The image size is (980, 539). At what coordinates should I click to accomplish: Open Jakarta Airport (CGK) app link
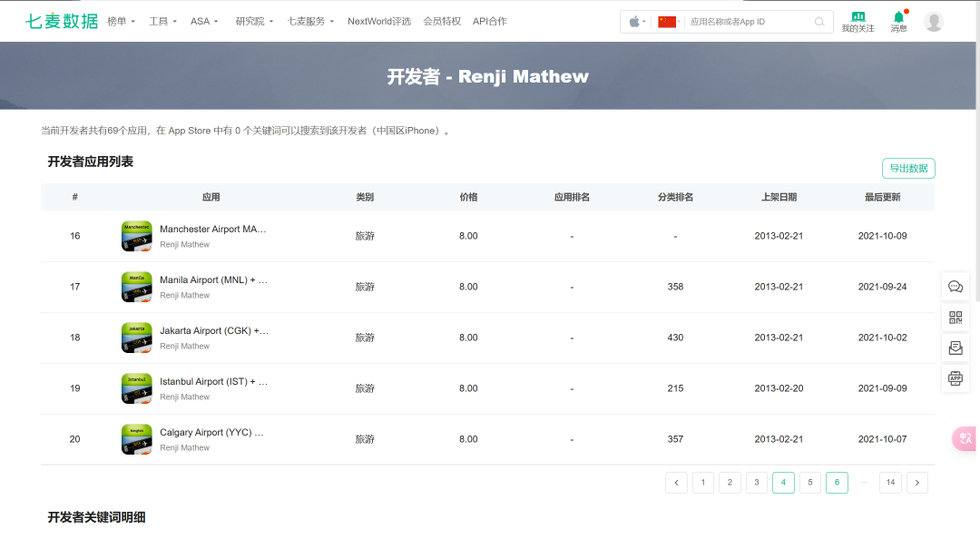coord(214,330)
